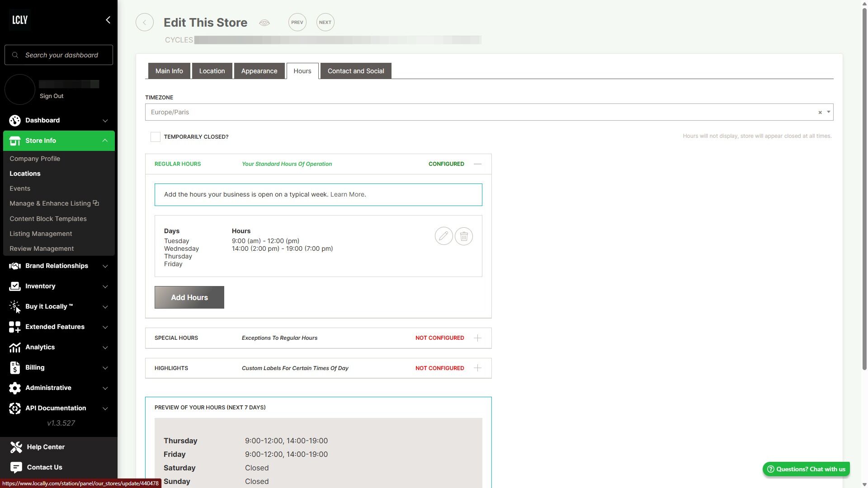Expand the Special Hours section
The height and width of the screenshot is (488, 868).
[x=477, y=338]
